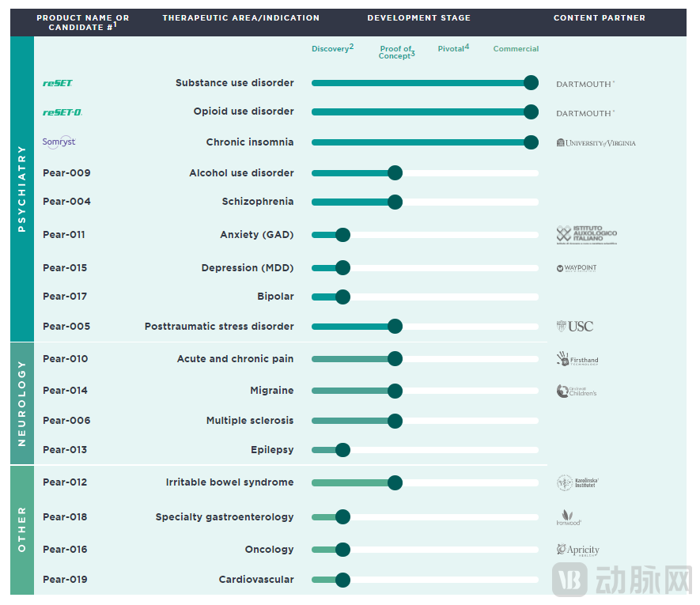The image size is (700, 605).
Task: Click the Discovery stage label
Action: (x=332, y=48)
